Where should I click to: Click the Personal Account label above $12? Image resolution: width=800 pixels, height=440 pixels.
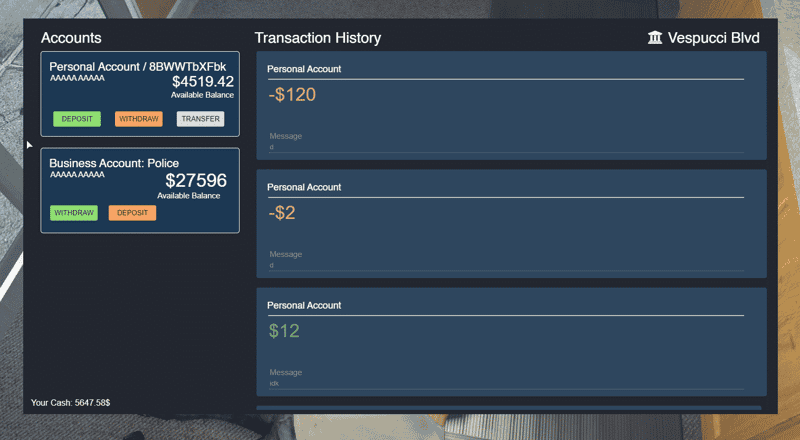coord(304,305)
